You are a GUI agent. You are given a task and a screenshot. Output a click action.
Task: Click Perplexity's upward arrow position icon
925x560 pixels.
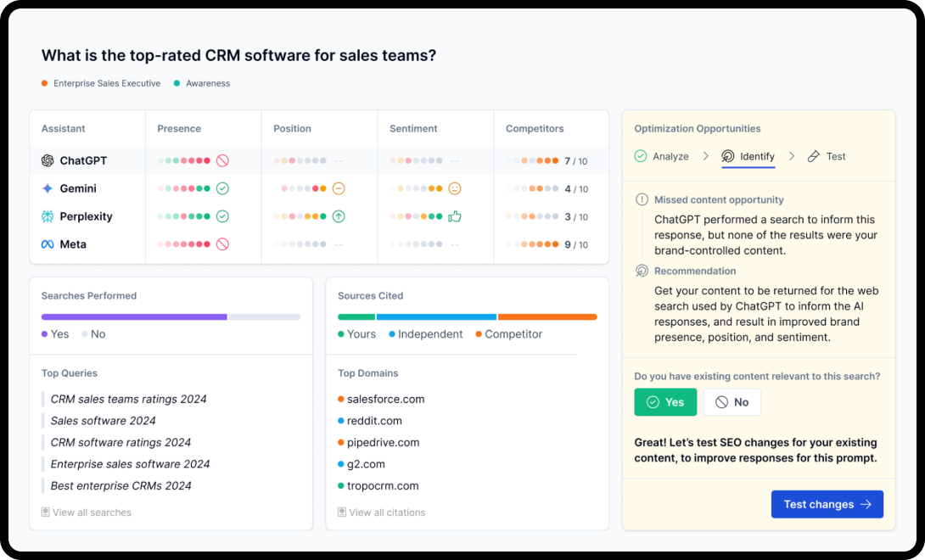pyautogui.click(x=339, y=216)
